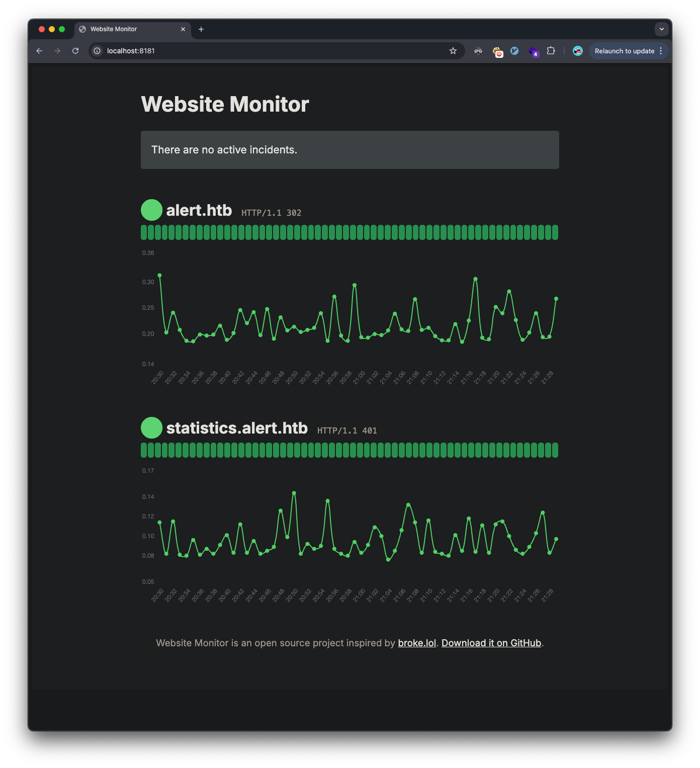Open the Chrome three-dot menu
700x768 pixels.
click(x=660, y=51)
